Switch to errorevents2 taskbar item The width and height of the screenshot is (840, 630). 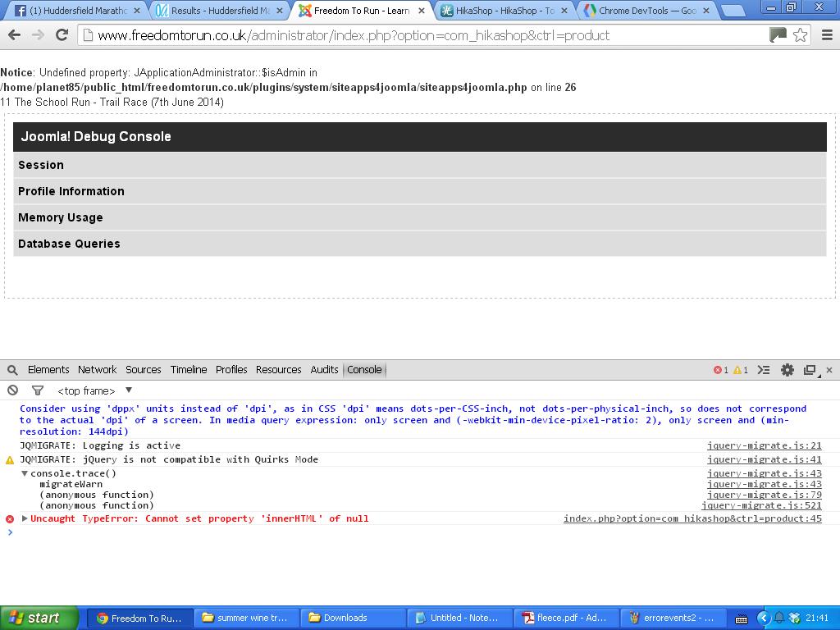[x=673, y=619]
